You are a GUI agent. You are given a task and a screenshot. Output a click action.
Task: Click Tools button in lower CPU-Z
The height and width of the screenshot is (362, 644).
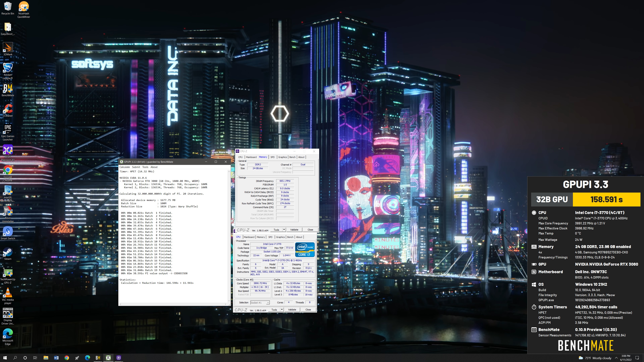tap(274, 310)
